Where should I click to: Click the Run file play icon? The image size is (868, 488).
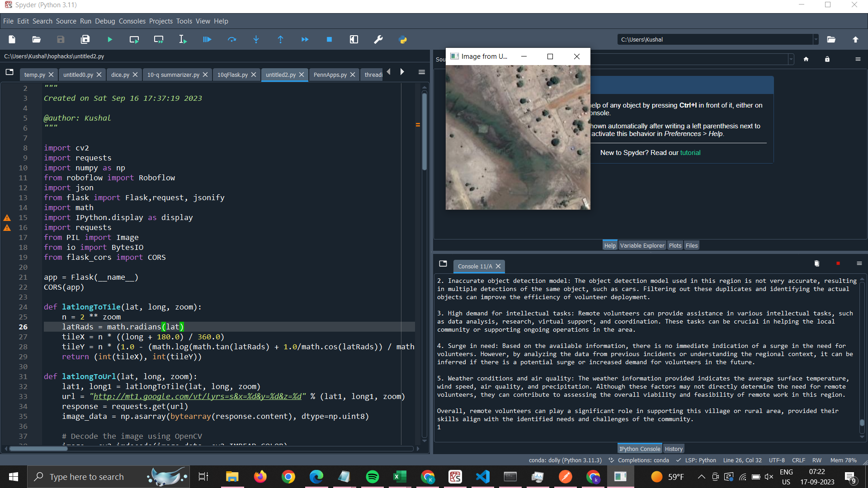coord(110,40)
